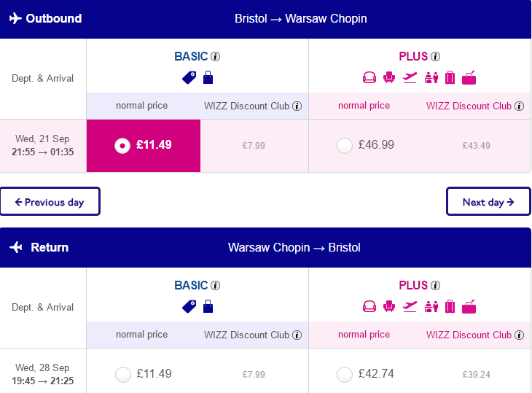This screenshot has height=393, width=532.
Task: Click the info icon next to outbound BASIC
Action: (x=215, y=56)
